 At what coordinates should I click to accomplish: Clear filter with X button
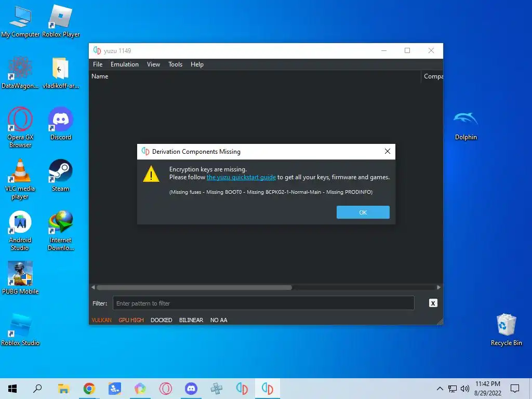tap(433, 303)
